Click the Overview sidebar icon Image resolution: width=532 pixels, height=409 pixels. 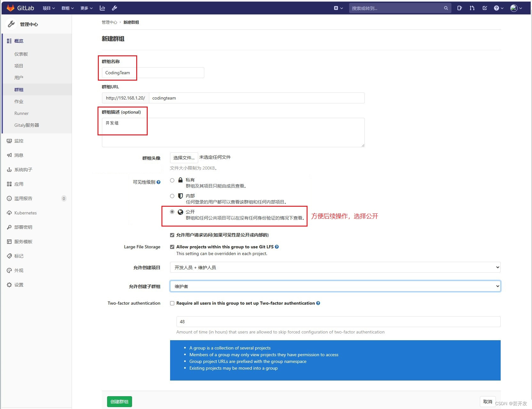[9, 41]
